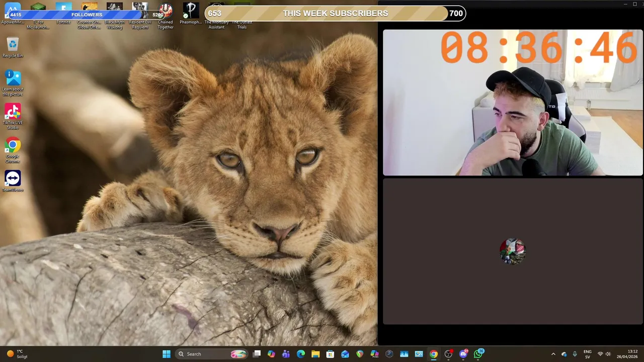
Task: Open the Recycle Bin desktop icon
Action: (x=13, y=47)
